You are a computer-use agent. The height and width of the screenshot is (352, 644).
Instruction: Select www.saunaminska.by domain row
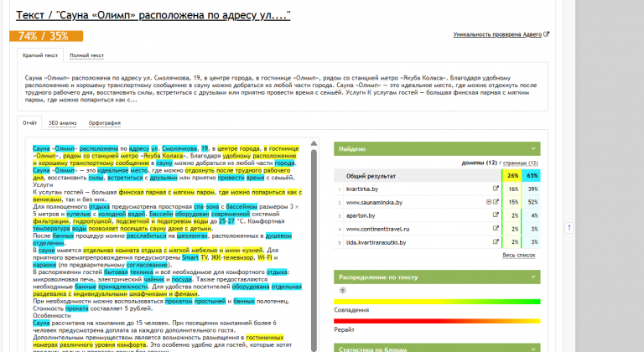click(437, 202)
